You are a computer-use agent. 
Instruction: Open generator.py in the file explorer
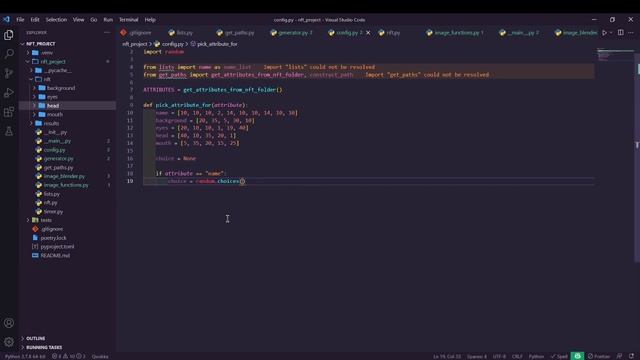(58, 158)
